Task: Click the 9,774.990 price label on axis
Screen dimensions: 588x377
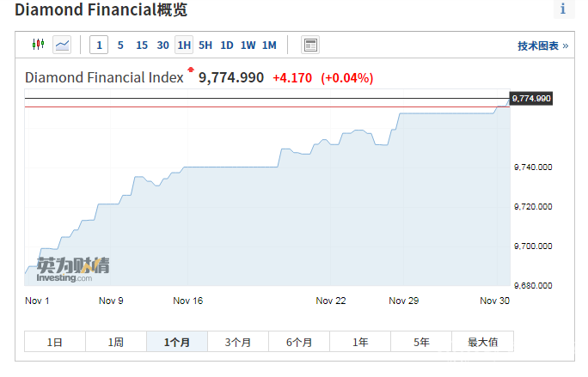Action: [530, 99]
